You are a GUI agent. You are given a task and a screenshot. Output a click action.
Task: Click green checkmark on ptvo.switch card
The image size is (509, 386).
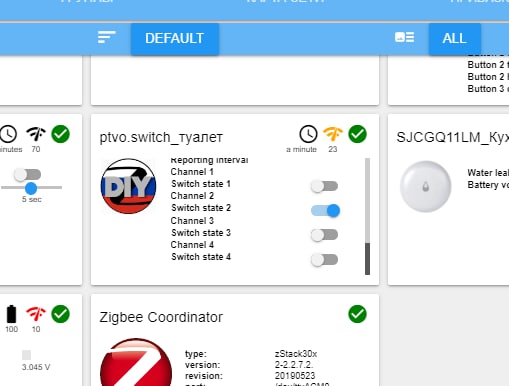point(357,134)
